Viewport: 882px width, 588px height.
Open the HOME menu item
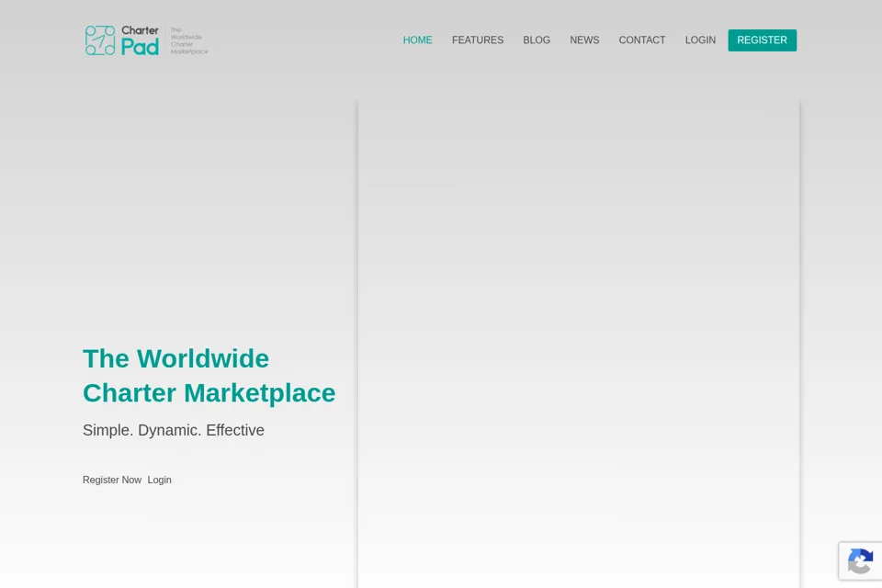tap(417, 40)
